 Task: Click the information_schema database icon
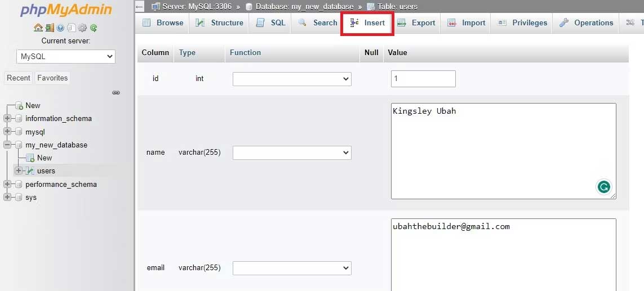[x=19, y=119]
